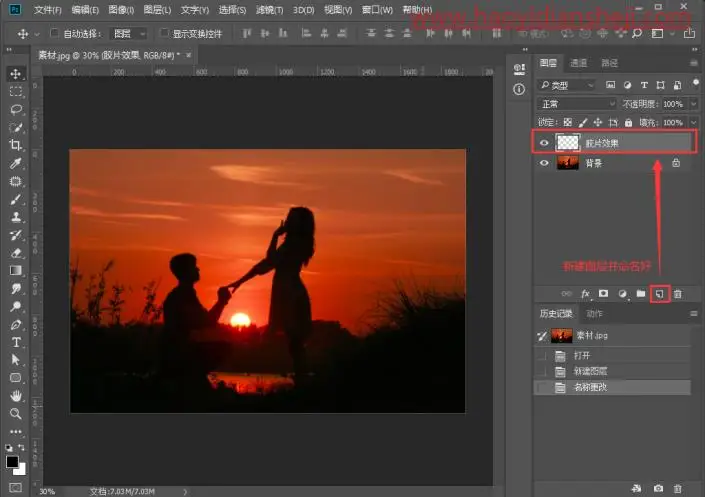The image size is (705, 497).
Task: Open the 滤镜(T) menu
Action: [269, 9]
